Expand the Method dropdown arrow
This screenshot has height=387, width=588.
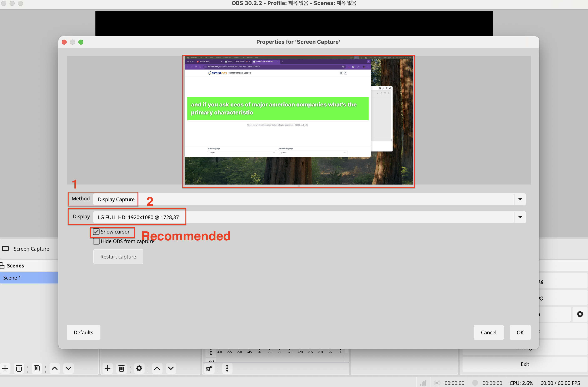coord(520,199)
